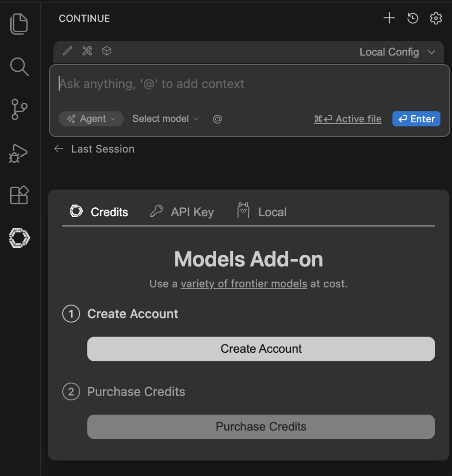Click the pencil rules icon
The image size is (452, 476).
[68, 51]
